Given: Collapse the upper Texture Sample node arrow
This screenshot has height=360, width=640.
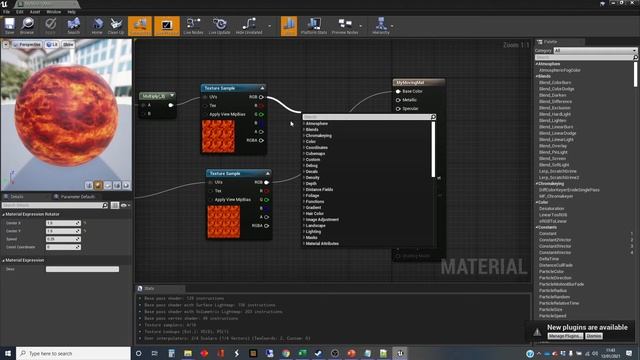Looking at the screenshot, I should [262, 88].
